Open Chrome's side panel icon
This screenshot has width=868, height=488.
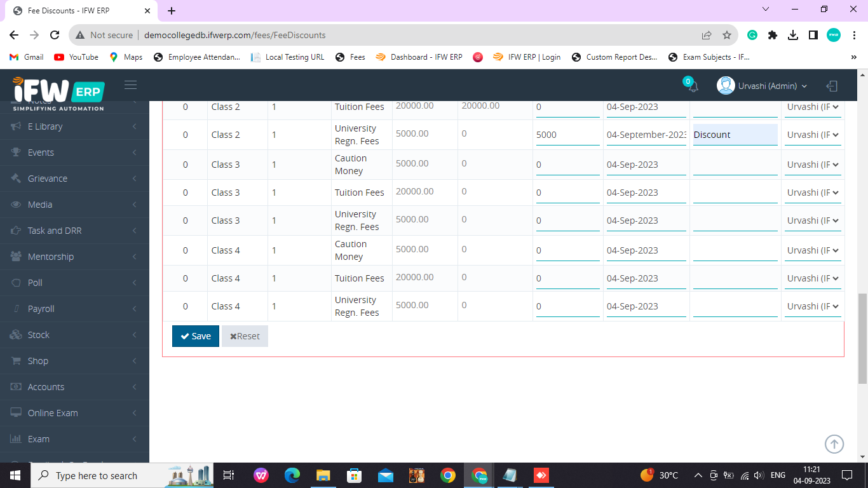[x=813, y=35]
